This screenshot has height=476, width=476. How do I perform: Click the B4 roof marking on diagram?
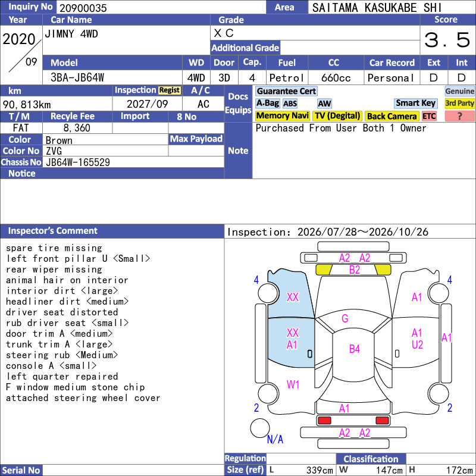pyautogui.click(x=354, y=349)
